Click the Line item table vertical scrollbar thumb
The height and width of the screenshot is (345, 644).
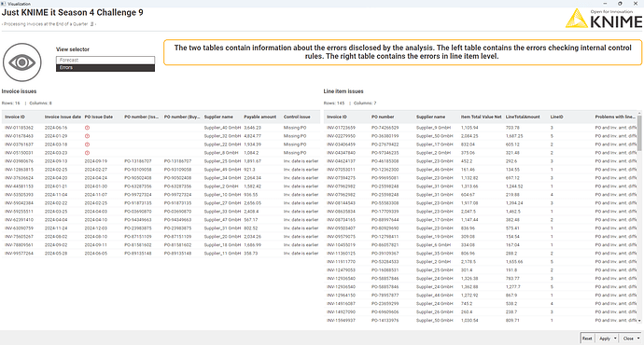tap(639, 133)
